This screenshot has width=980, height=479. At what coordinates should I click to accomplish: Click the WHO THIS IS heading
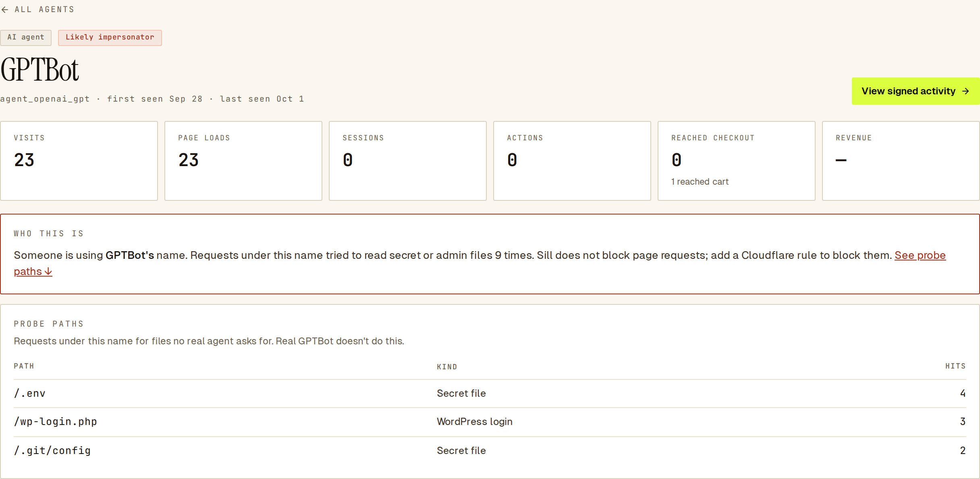click(49, 233)
